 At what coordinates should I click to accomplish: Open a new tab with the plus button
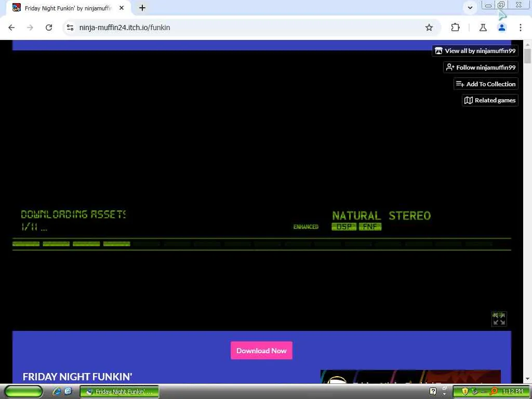[142, 8]
